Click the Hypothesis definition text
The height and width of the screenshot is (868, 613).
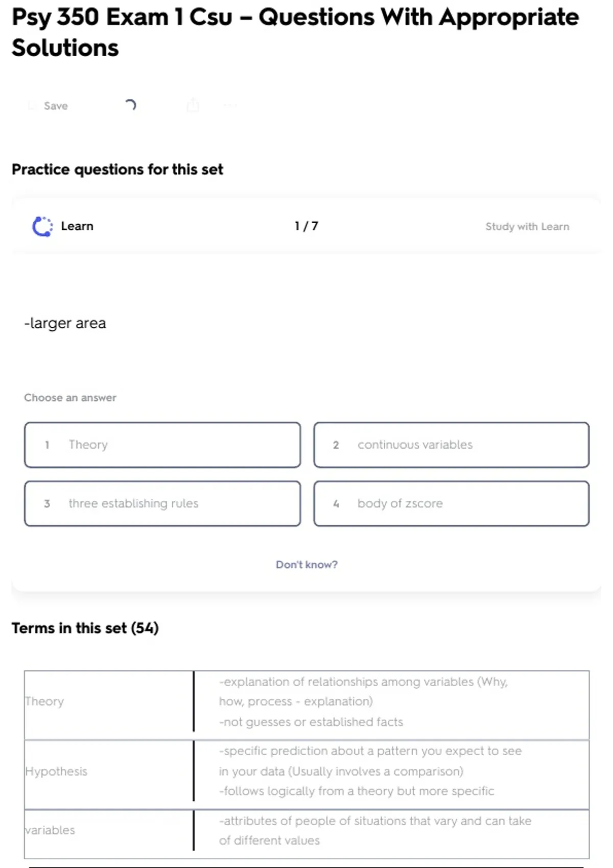(370, 771)
